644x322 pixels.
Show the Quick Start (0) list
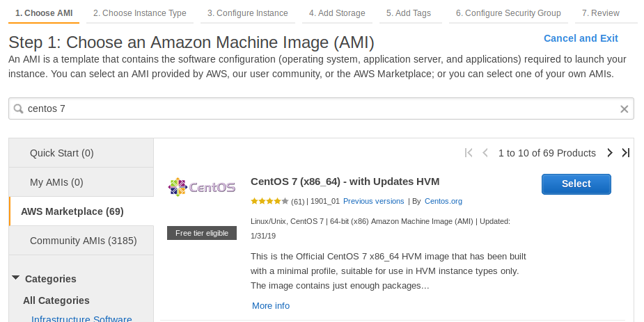pos(81,153)
